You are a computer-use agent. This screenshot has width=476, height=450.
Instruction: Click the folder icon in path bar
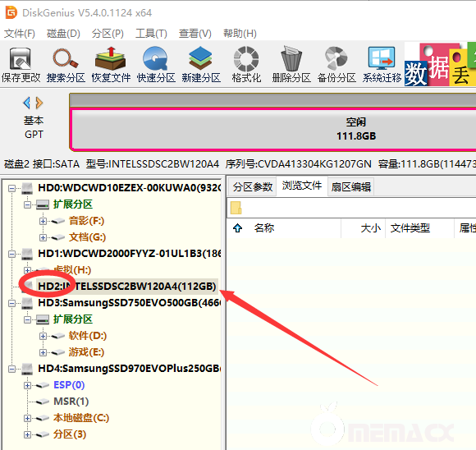pyautogui.click(x=236, y=208)
